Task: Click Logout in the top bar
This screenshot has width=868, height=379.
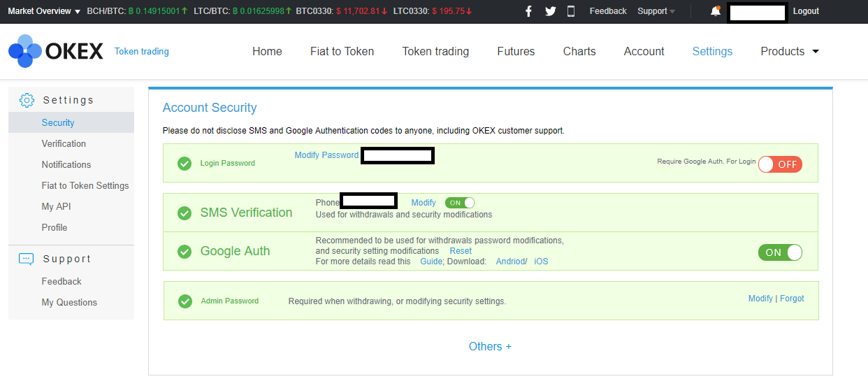Action: pos(806,11)
